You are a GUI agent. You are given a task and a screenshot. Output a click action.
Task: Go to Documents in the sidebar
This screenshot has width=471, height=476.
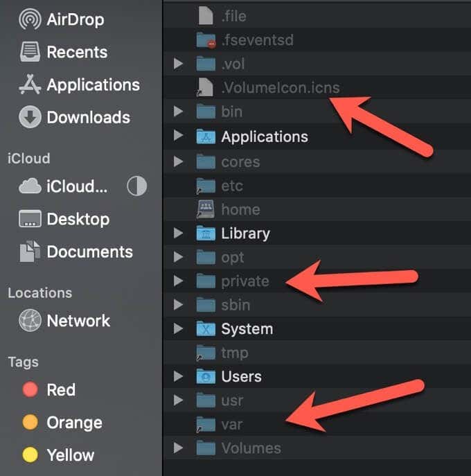click(x=76, y=252)
